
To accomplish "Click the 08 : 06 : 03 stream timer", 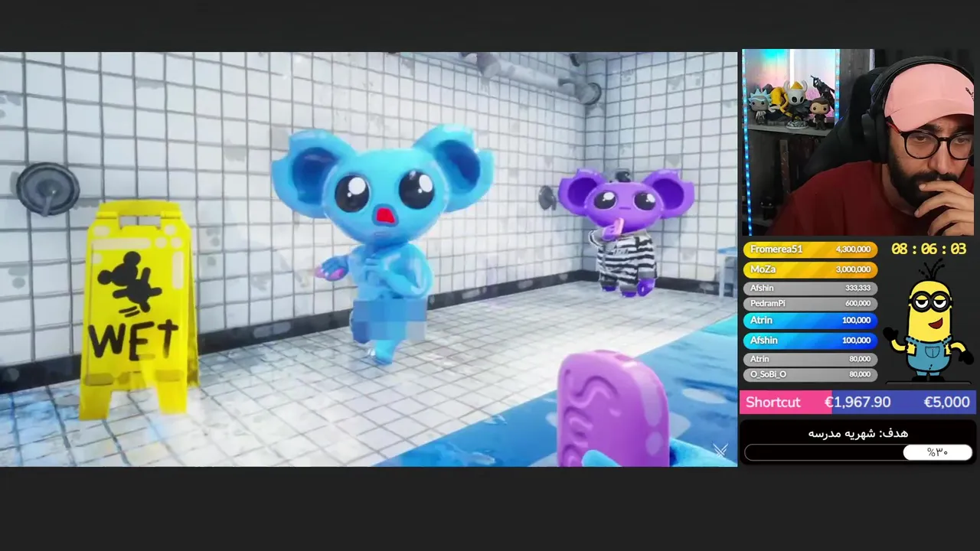I will click(929, 249).
